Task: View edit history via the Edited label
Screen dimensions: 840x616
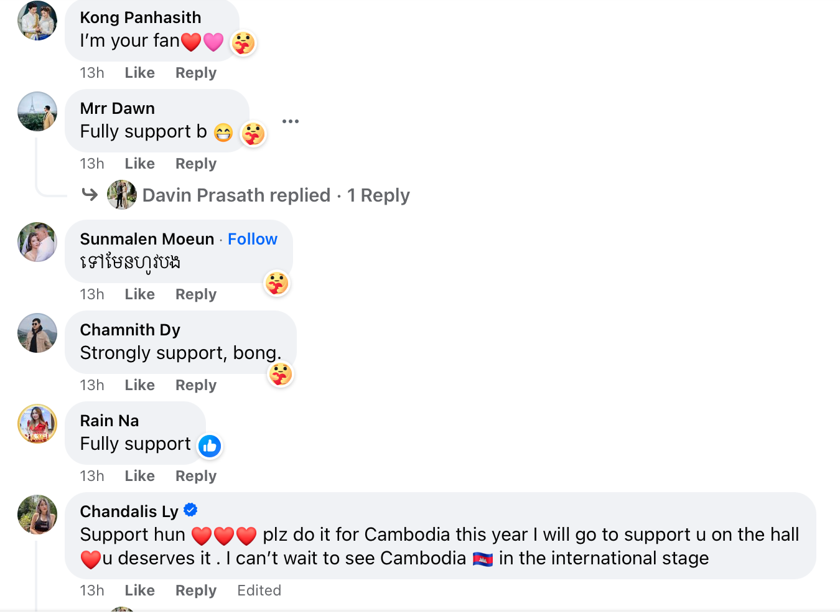Action: (x=259, y=590)
